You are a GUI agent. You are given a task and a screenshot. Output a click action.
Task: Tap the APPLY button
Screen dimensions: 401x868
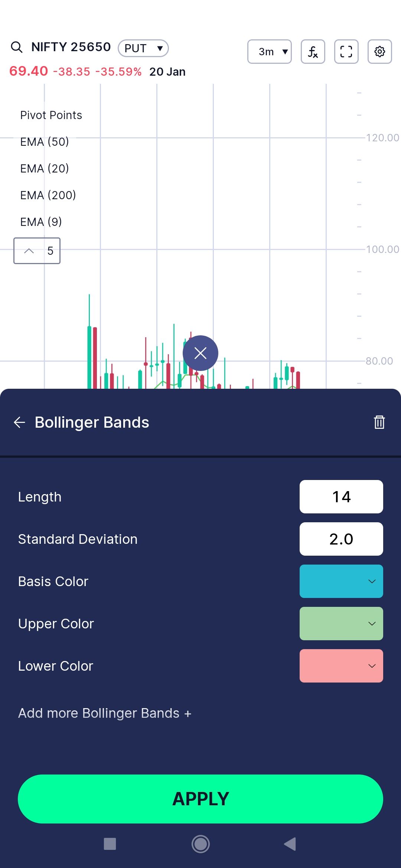click(x=200, y=799)
